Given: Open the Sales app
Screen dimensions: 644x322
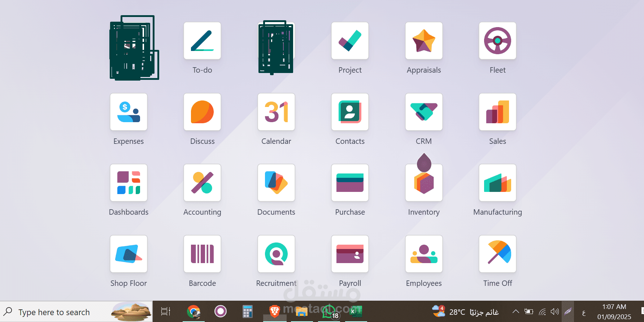Looking at the screenshot, I should pos(497,112).
